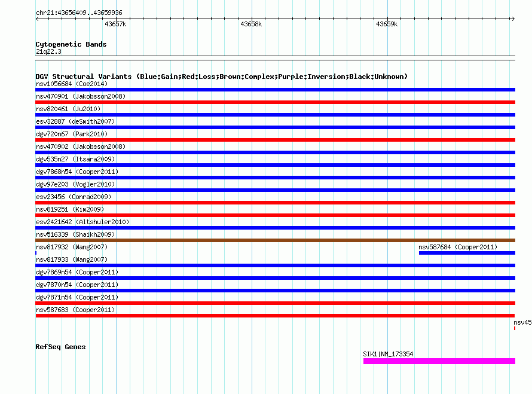Click the right arrow end of the ruler
The image size is (532, 394).
pos(513,19)
